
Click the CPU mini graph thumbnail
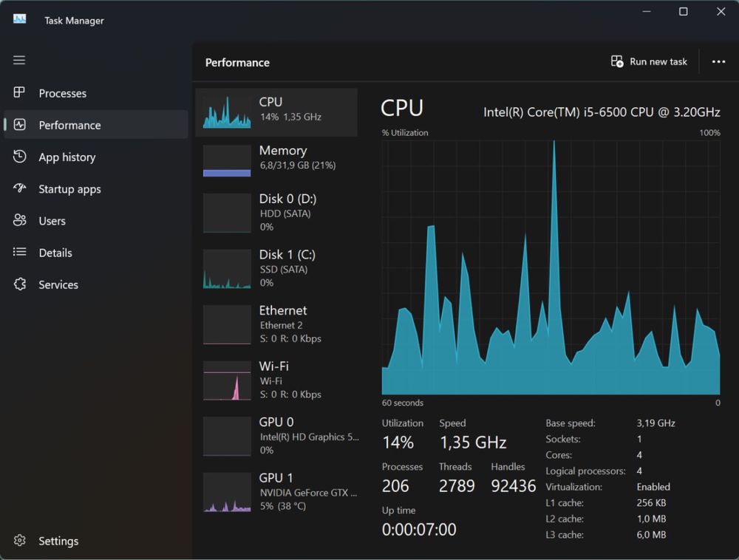[x=227, y=112]
